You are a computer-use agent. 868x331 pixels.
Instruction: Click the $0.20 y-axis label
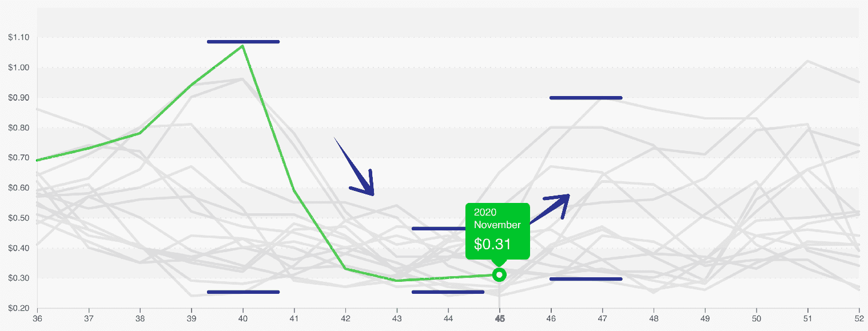coord(19,309)
